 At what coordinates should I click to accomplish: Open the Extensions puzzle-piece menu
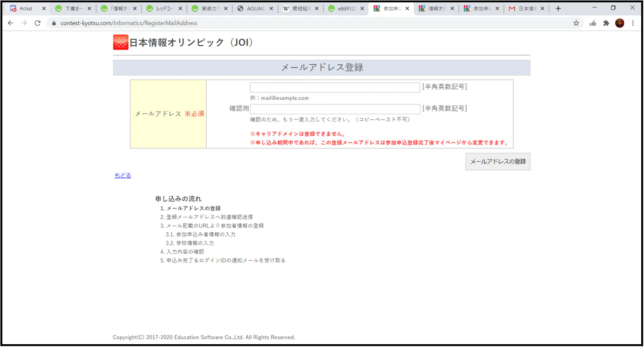tap(606, 23)
